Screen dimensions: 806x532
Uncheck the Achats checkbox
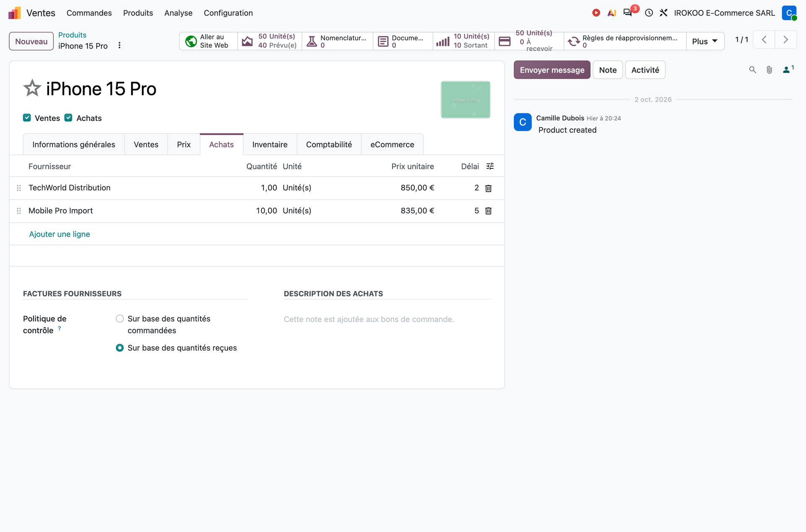coord(68,118)
